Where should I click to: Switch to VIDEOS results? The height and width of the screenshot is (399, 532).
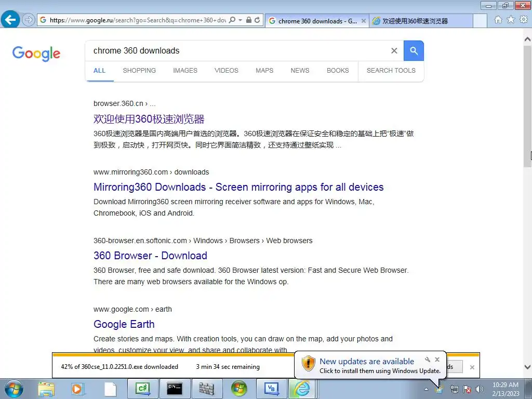pos(227,71)
